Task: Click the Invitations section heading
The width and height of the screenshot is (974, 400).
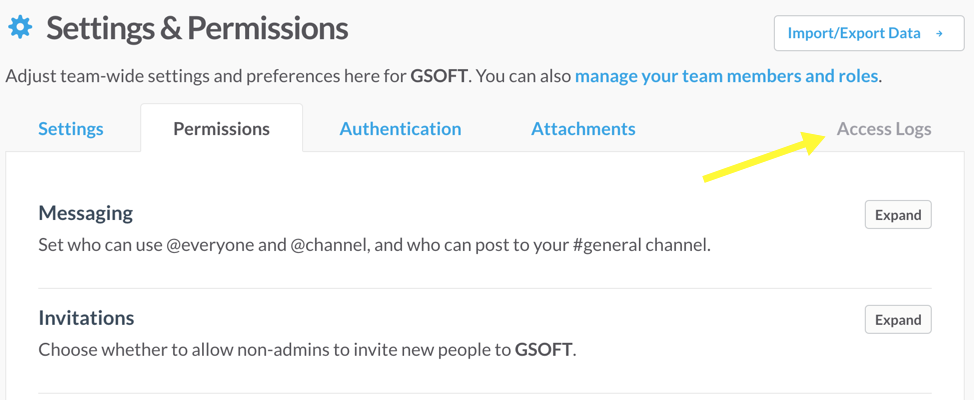Action: pos(87,318)
